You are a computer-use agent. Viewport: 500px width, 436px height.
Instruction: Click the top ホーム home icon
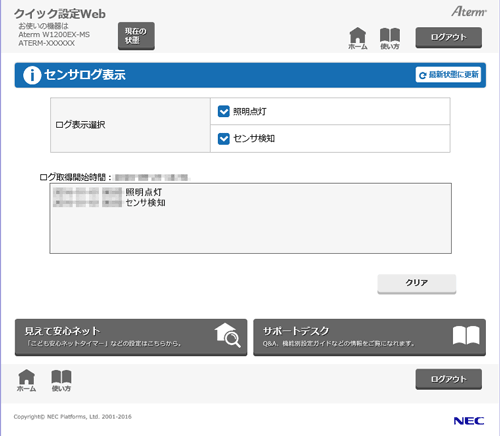358,38
